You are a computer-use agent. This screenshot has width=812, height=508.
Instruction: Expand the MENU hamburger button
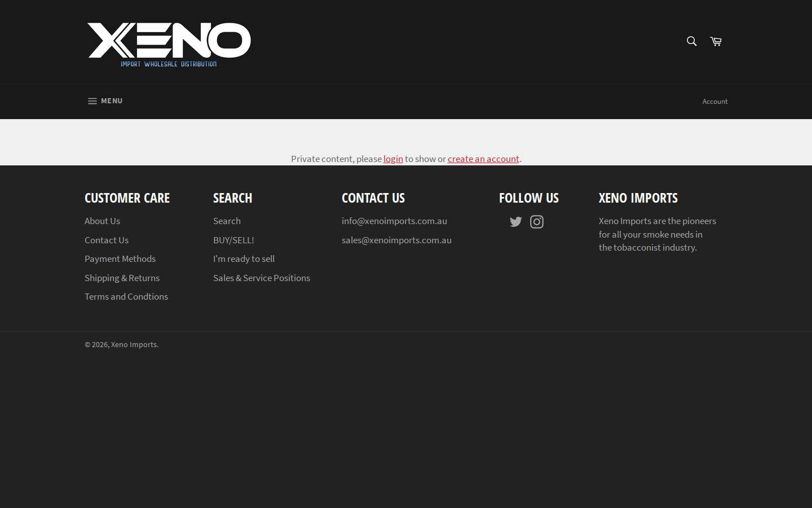pos(105,101)
